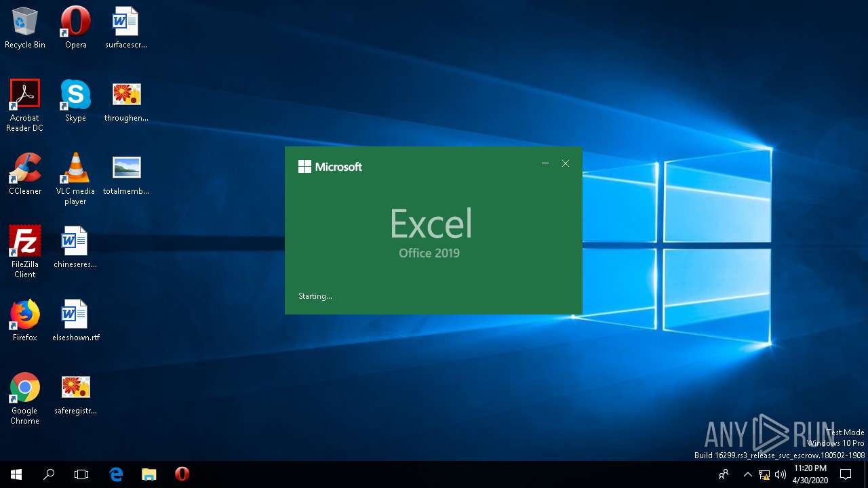Select elseshown.rtf document icon

click(x=75, y=321)
